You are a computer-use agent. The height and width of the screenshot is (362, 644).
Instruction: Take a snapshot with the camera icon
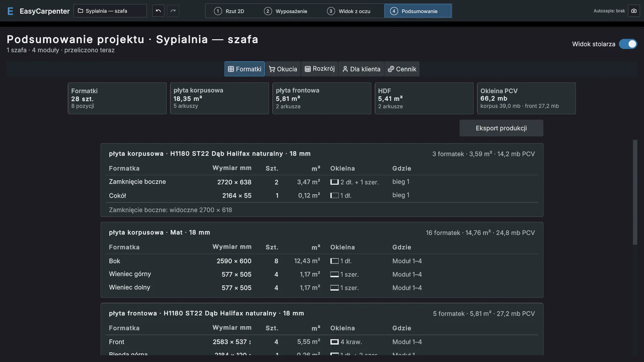point(634,11)
